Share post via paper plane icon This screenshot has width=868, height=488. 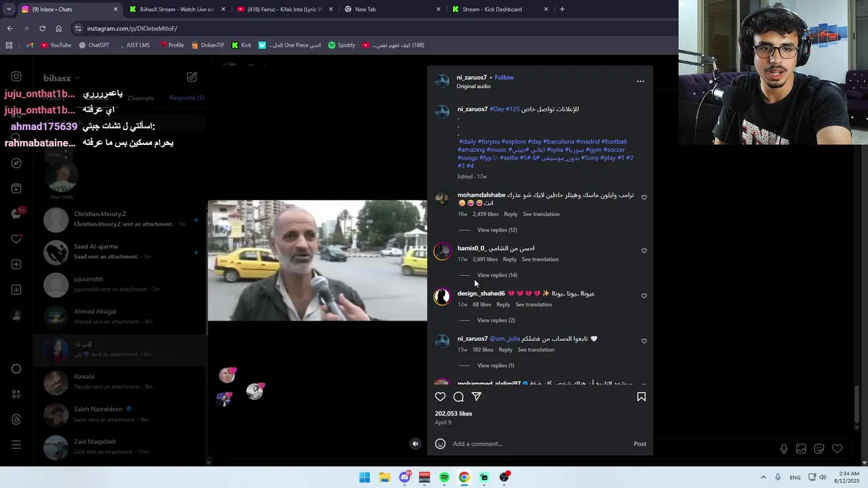click(477, 396)
